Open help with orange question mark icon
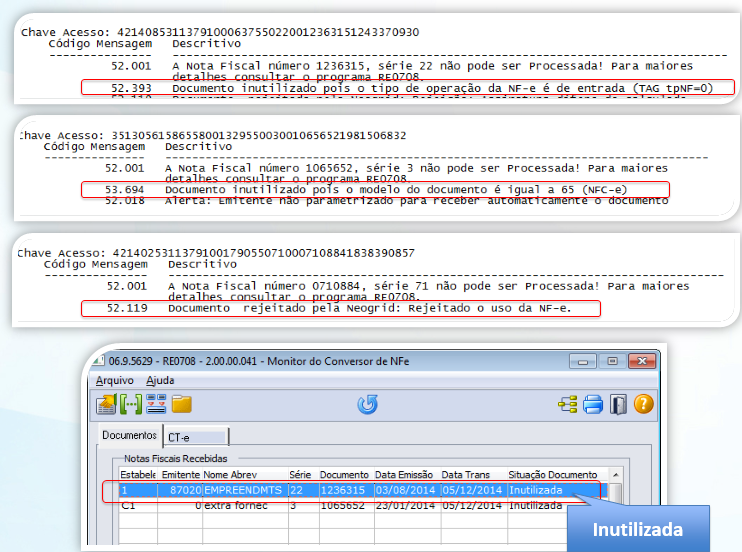This screenshot has width=742, height=552. (x=644, y=405)
